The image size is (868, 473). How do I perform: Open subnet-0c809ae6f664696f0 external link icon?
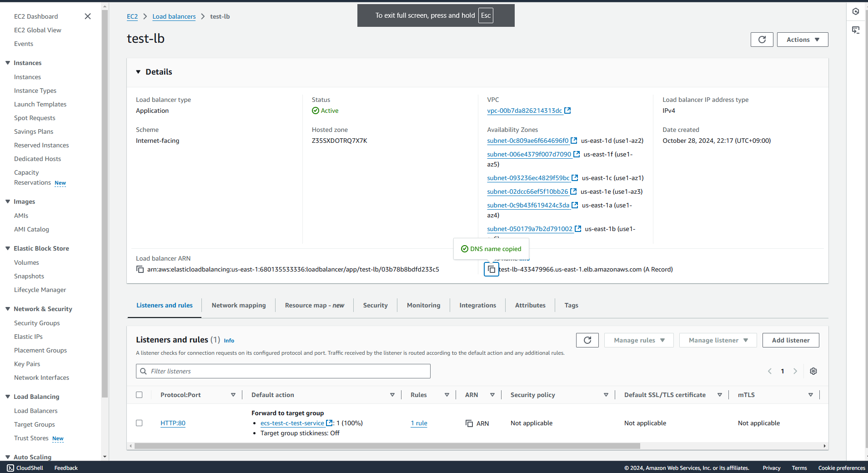574,141
